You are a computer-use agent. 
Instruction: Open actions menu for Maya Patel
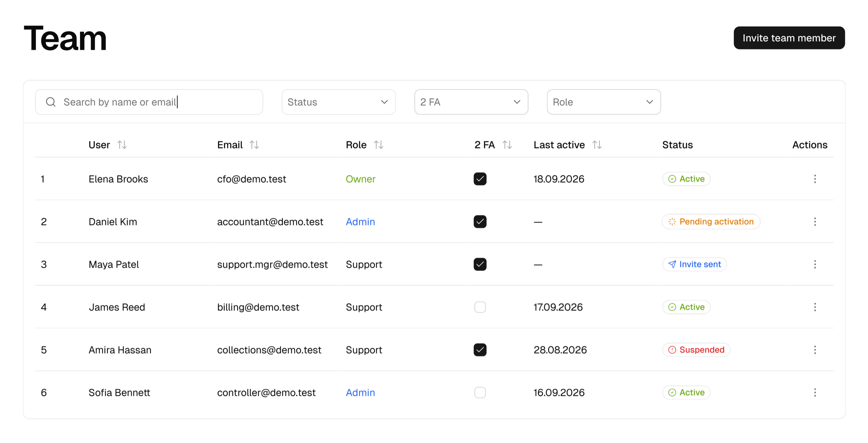point(815,264)
